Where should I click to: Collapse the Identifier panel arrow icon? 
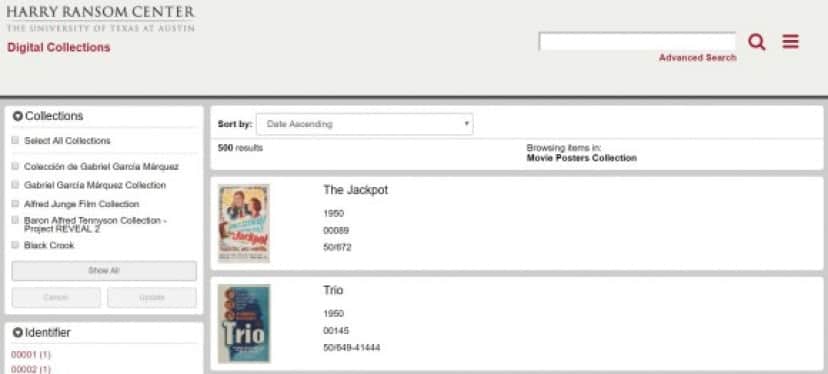[x=17, y=333]
